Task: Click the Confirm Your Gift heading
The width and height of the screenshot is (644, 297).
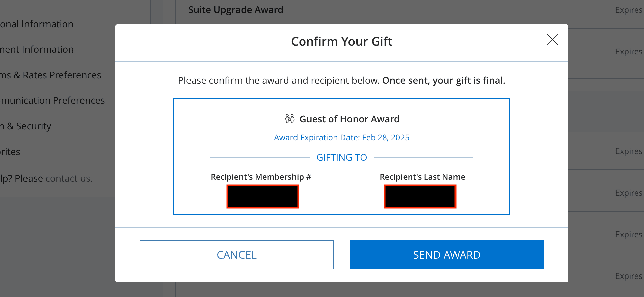Action: (341, 42)
